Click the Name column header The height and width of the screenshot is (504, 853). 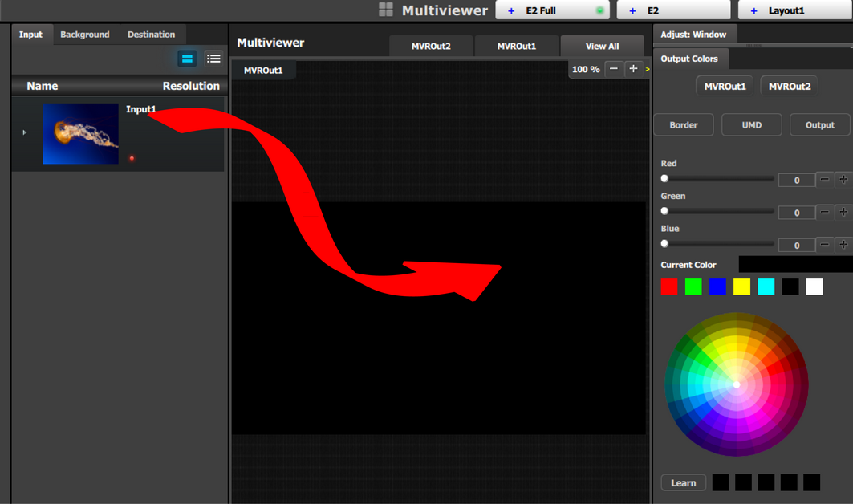coord(43,86)
